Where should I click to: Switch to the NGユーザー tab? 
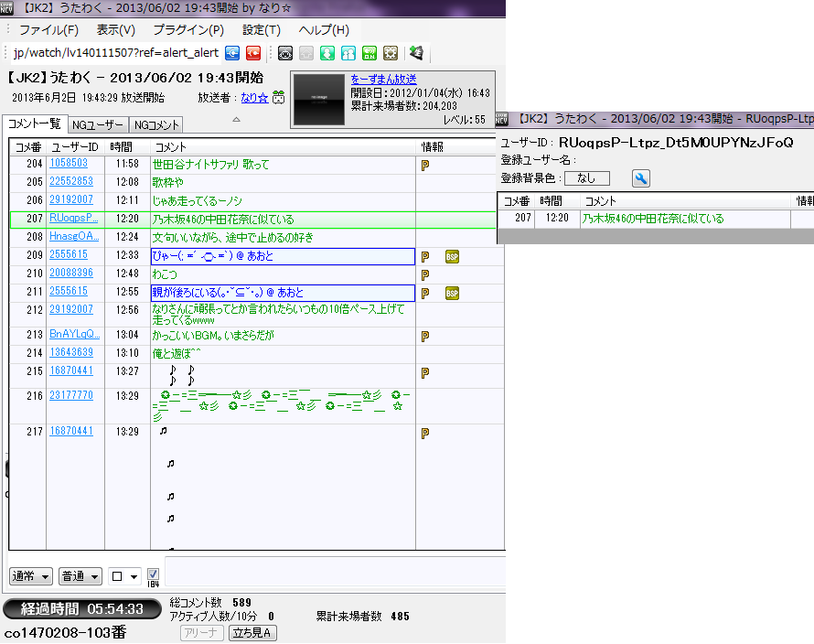[x=98, y=124]
